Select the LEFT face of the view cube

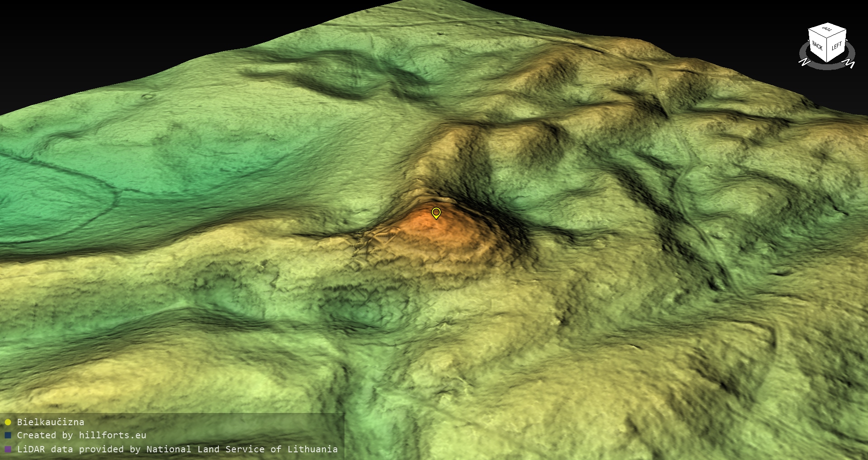(x=837, y=46)
